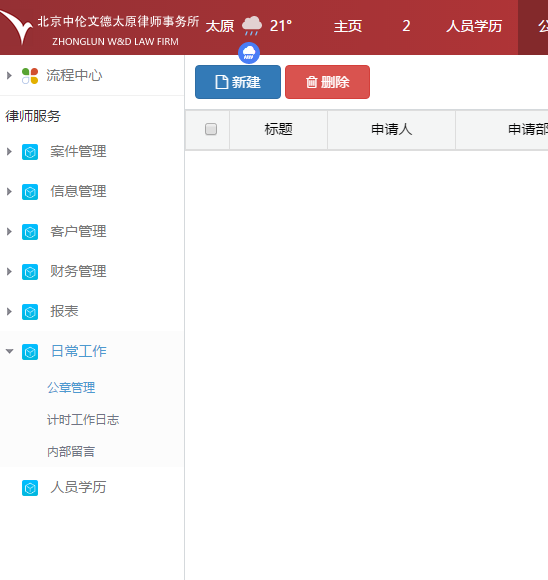Image resolution: width=548 pixels, height=580 pixels.
Task: Click the colorful 流程中心 four-dot icon
Action: tap(30, 76)
